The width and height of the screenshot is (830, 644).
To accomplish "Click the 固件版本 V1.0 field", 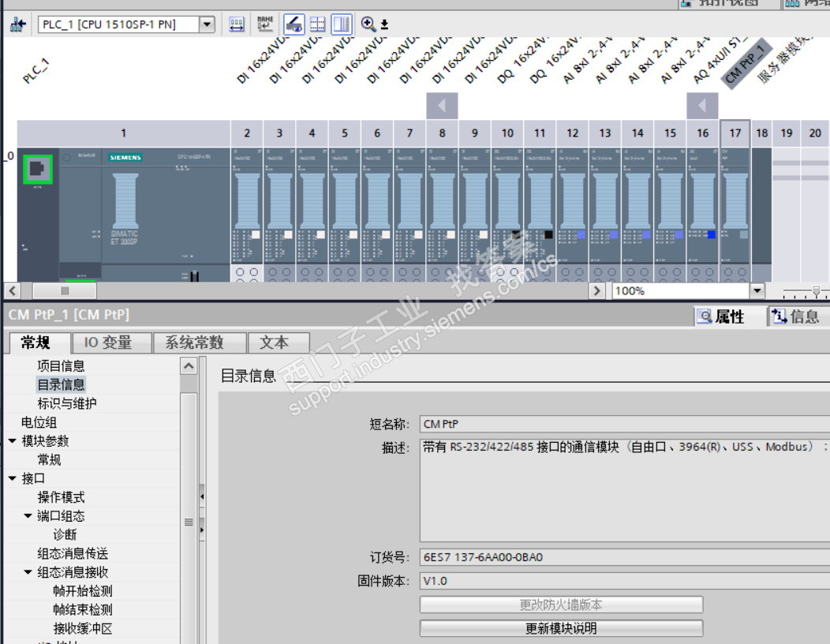I will point(625,581).
